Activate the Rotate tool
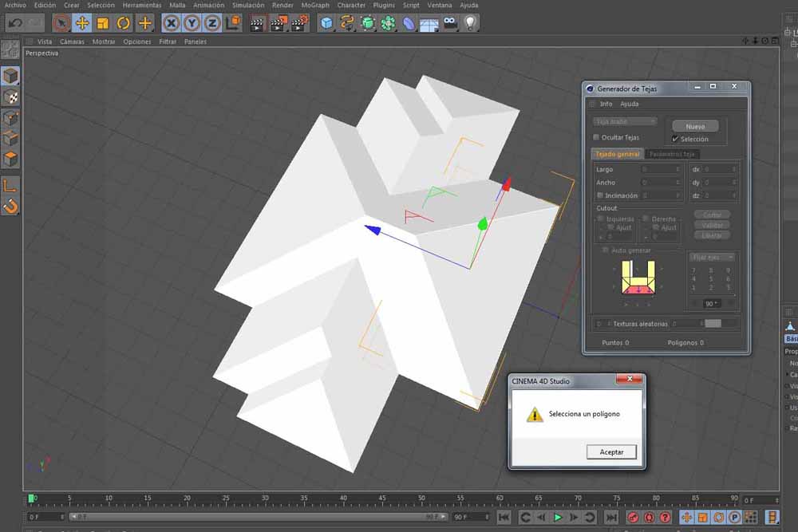This screenshot has width=798, height=532. 123,23
